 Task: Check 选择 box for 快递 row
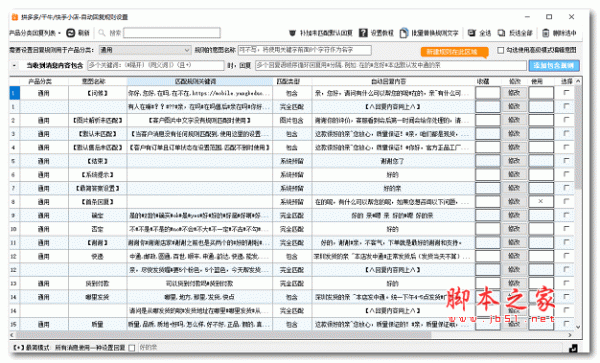(566, 256)
